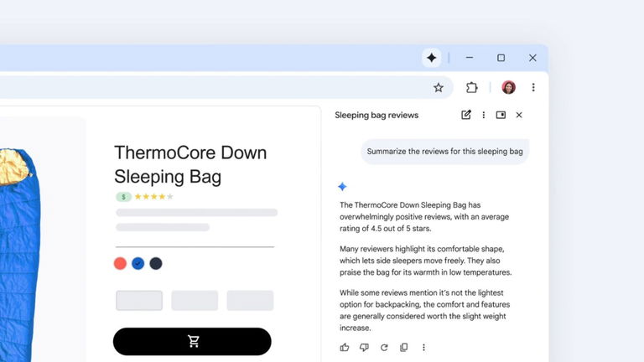
Task: Regenerate the review summary response
Action: (x=384, y=347)
